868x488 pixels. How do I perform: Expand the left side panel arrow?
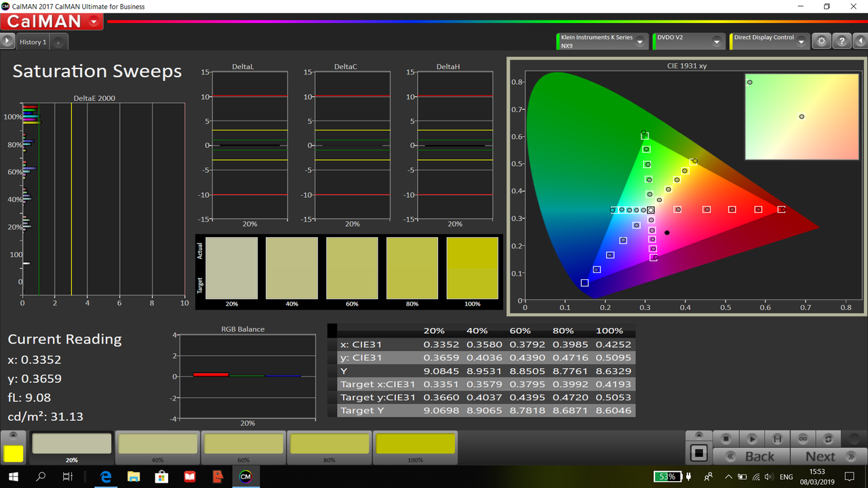point(7,41)
